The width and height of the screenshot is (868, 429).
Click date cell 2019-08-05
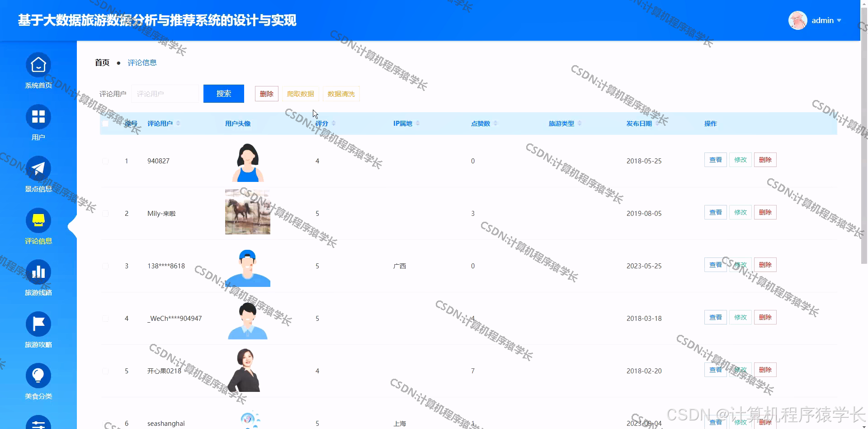click(x=644, y=214)
